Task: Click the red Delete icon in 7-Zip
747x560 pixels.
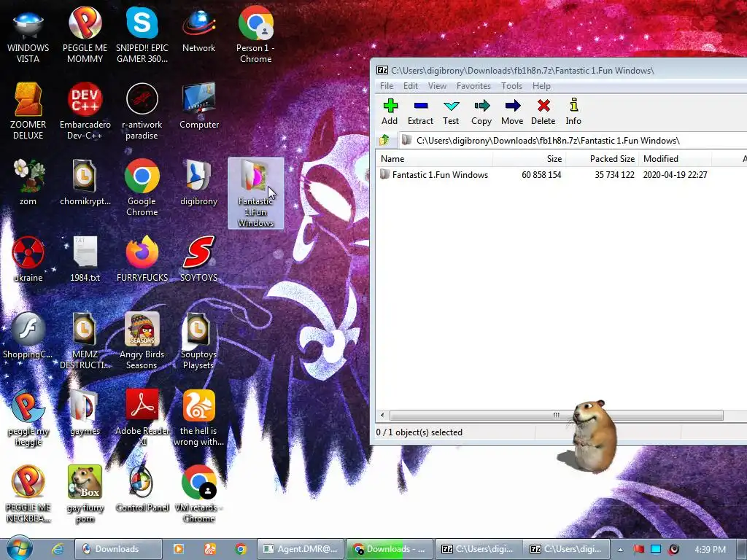Action: [543, 112]
